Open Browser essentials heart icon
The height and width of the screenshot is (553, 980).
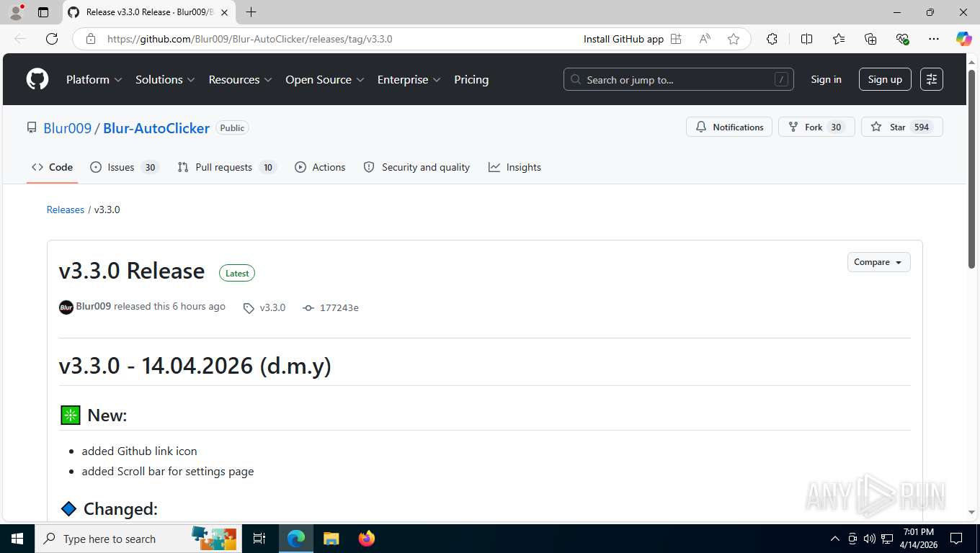click(x=902, y=39)
